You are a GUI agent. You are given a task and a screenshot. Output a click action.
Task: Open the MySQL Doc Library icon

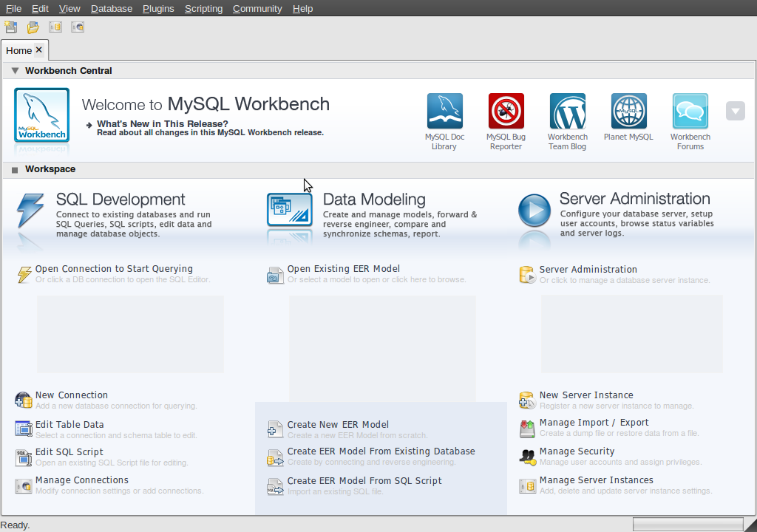click(x=444, y=111)
